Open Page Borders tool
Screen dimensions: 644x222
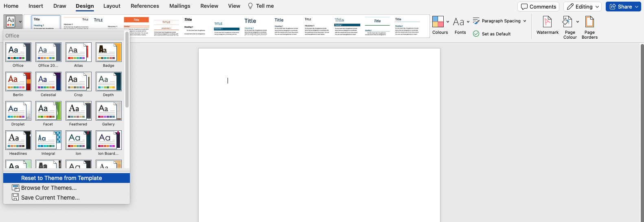(x=589, y=22)
